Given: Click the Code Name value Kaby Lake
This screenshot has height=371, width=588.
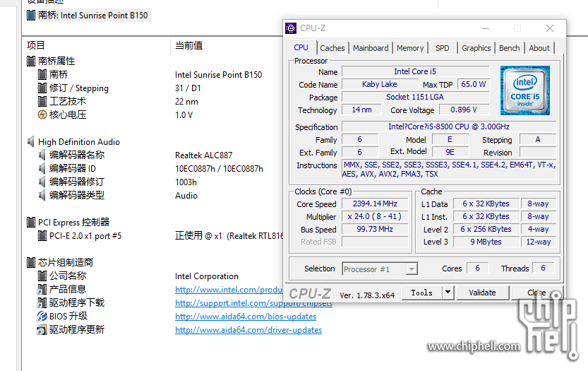Looking at the screenshot, I should pos(379,84).
